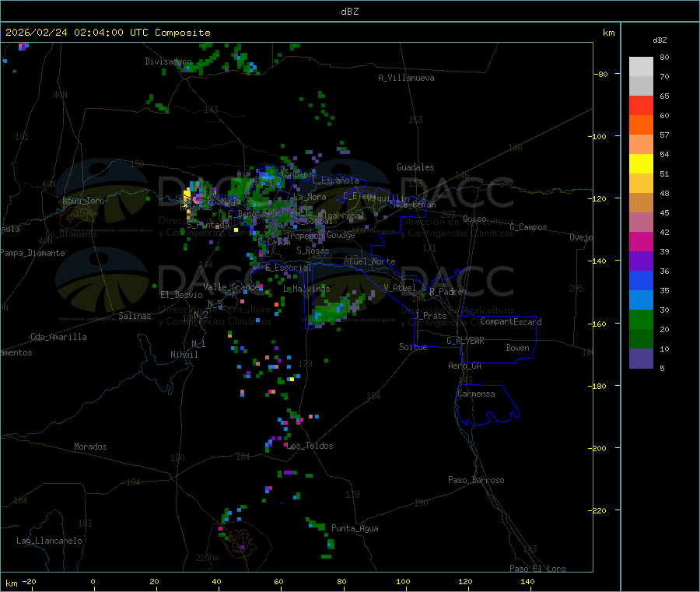Click the El_Desvio map label
Image resolution: width=700 pixels, height=592 pixels.
(181, 295)
